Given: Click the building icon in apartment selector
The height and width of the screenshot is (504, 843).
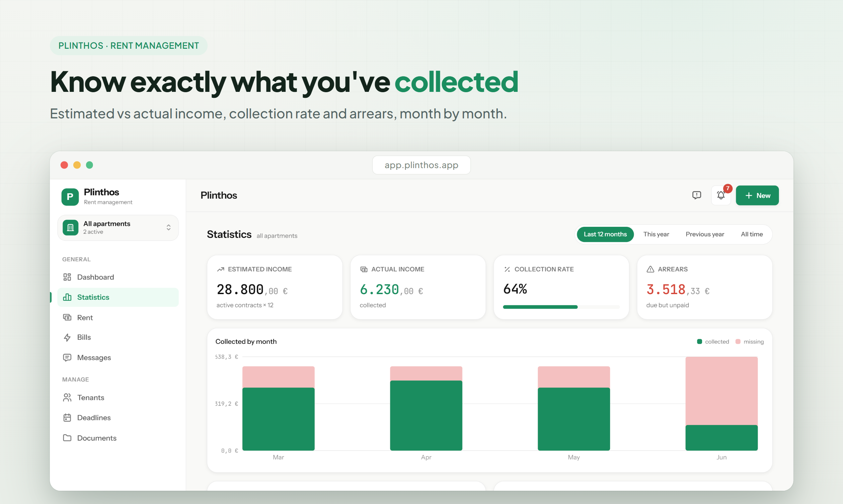Looking at the screenshot, I should pyautogui.click(x=70, y=227).
